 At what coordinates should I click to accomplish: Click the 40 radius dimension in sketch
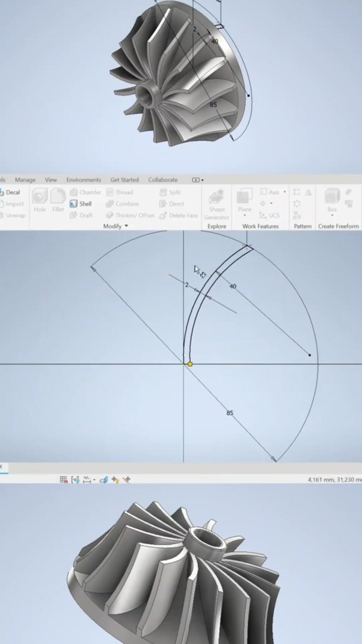coord(233,286)
